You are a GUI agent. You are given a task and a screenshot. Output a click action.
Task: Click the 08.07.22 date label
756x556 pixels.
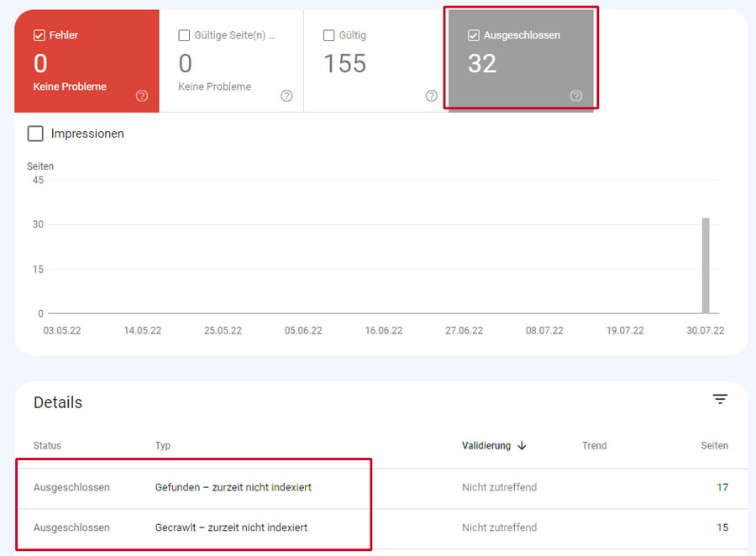(x=544, y=331)
